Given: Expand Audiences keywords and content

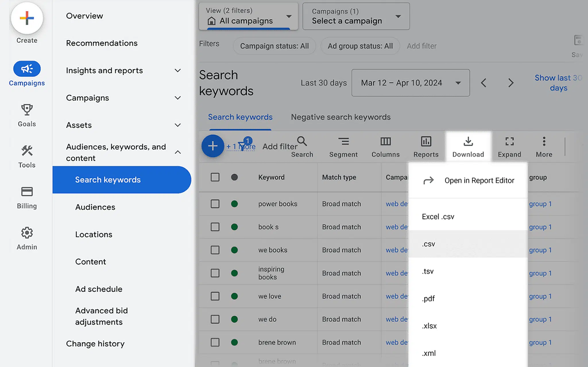Looking at the screenshot, I should pos(178,152).
